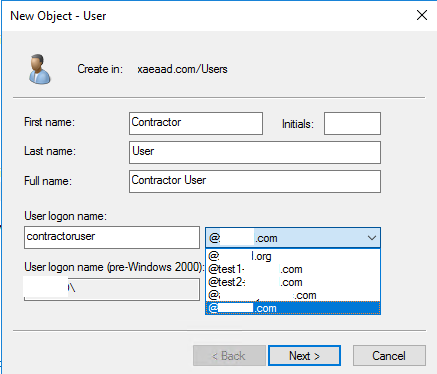Click into the First name field
The width and height of the screenshot is (437, 374).
pos(196,123)
